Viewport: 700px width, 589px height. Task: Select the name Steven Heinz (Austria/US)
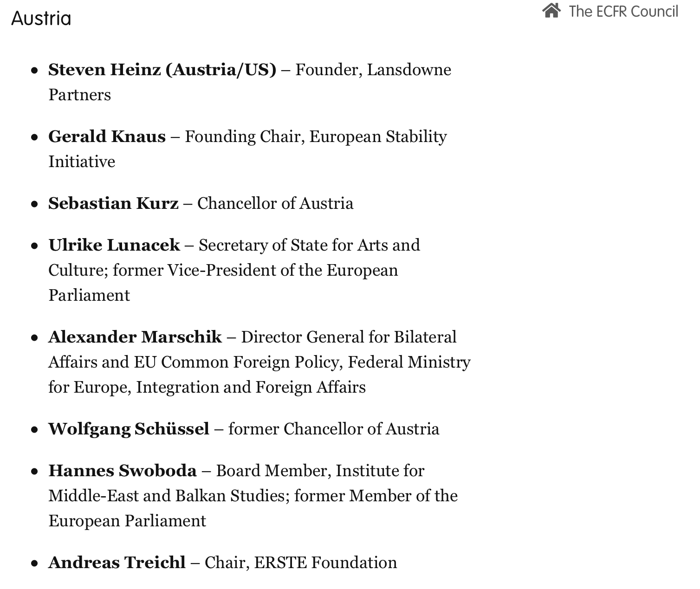162,70
